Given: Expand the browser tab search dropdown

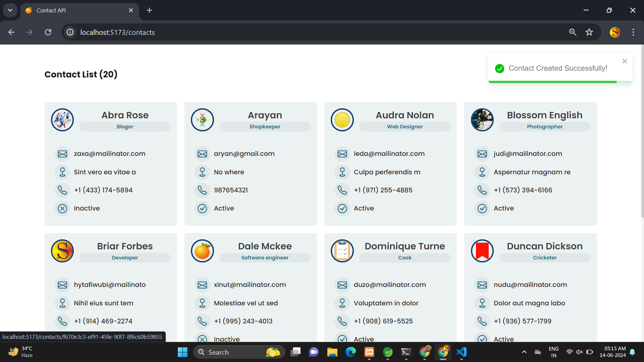Looking at the screenshot, I should pos(10,10).
